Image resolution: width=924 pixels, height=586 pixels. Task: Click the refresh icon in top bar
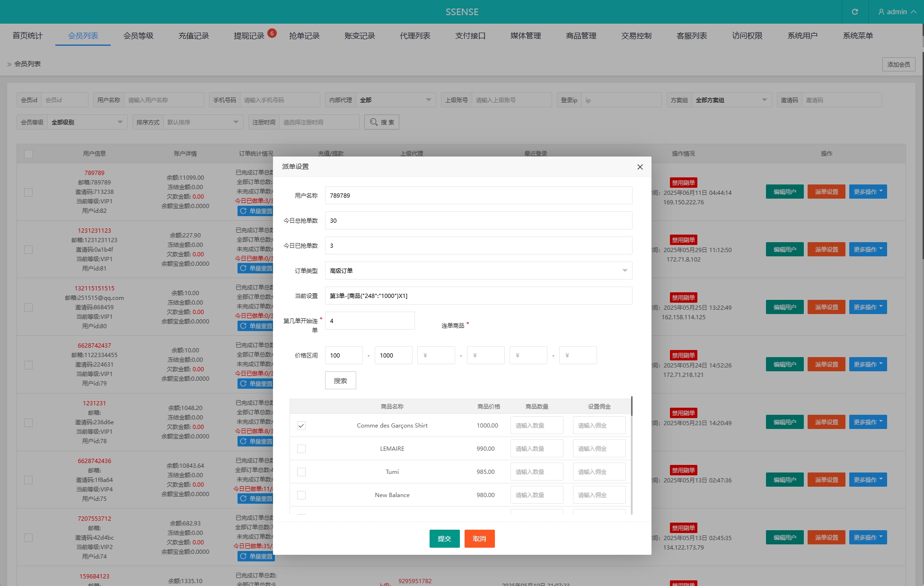click(854, 12)
